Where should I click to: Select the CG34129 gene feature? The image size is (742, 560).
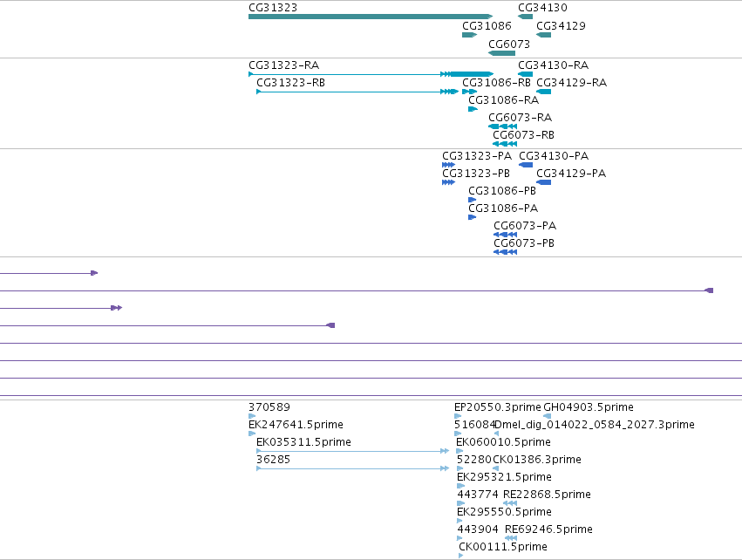pos(543,35)
